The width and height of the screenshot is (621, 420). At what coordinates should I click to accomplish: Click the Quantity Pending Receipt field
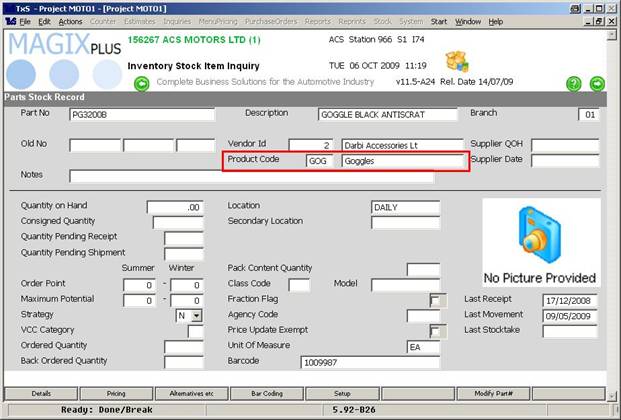pos(184,238)
